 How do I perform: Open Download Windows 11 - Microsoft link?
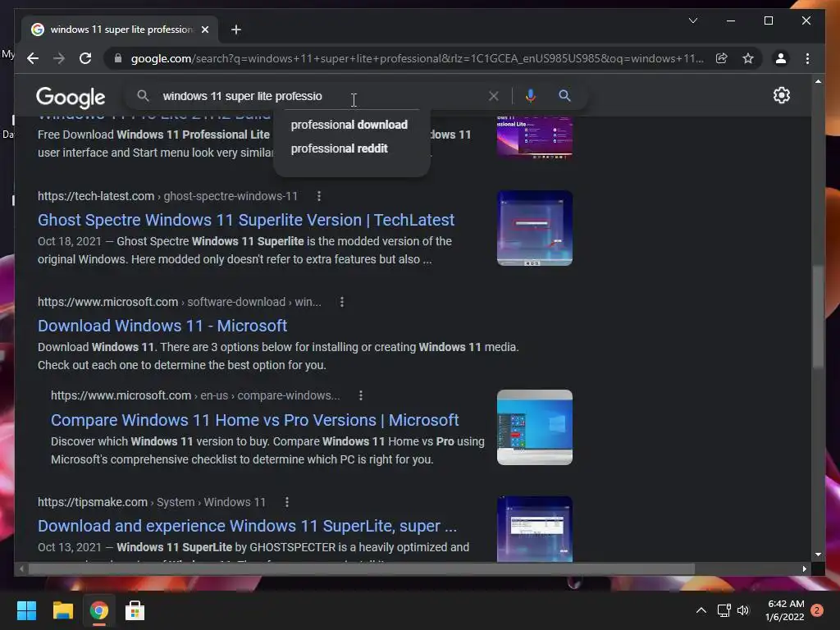click(x=162, y=326)
